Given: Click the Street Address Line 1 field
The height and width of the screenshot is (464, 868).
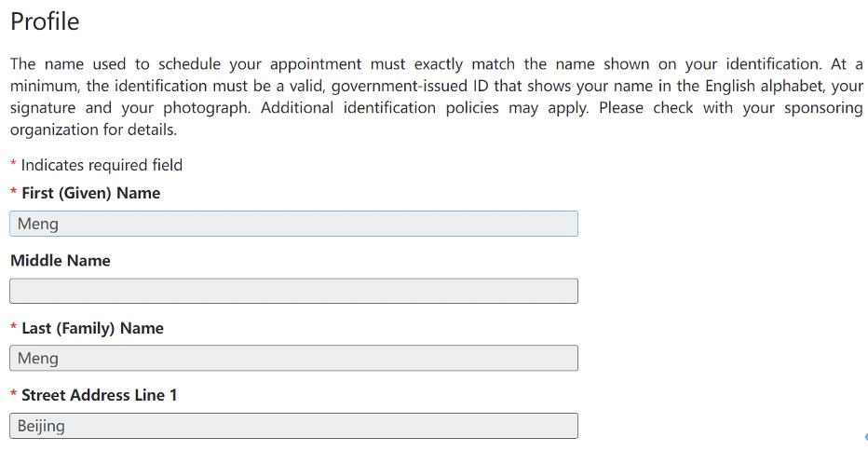Looking at the screenshot, I should pyautogui.click(x=293, y=426).
